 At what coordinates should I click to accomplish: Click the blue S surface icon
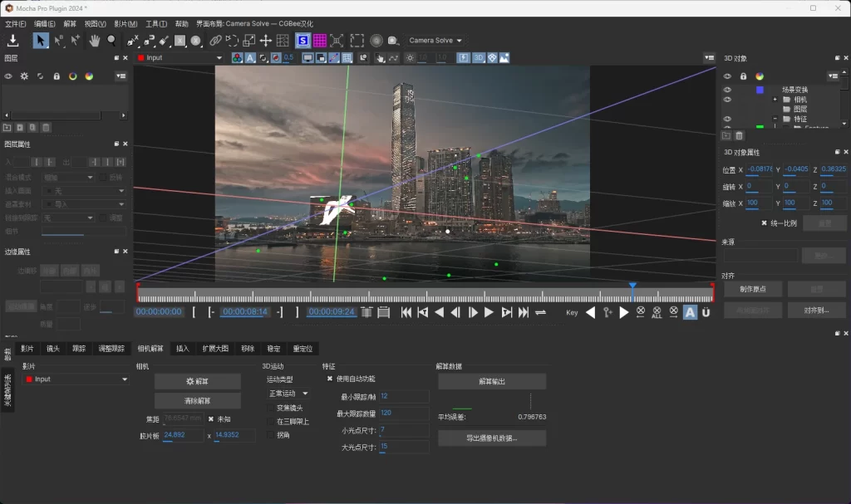(303, 40)
